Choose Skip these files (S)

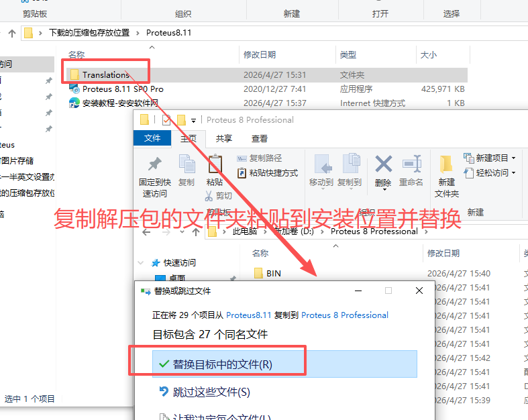tap(211, 392)
